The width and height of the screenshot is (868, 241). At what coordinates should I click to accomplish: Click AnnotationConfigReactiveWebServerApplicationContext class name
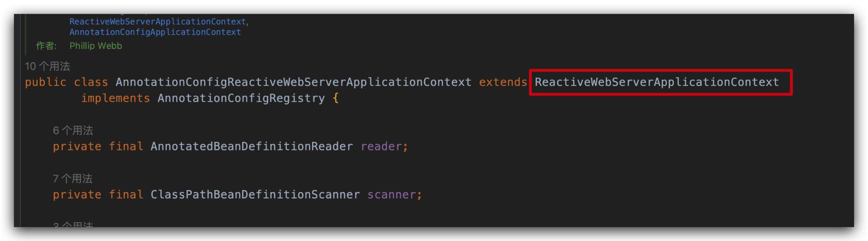[x=293, y=82]
